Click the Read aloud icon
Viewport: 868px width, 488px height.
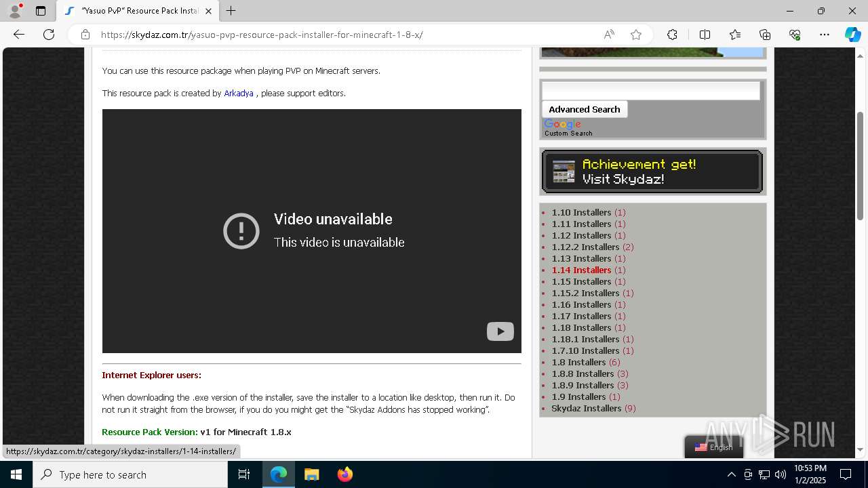[x=609, y=35]
